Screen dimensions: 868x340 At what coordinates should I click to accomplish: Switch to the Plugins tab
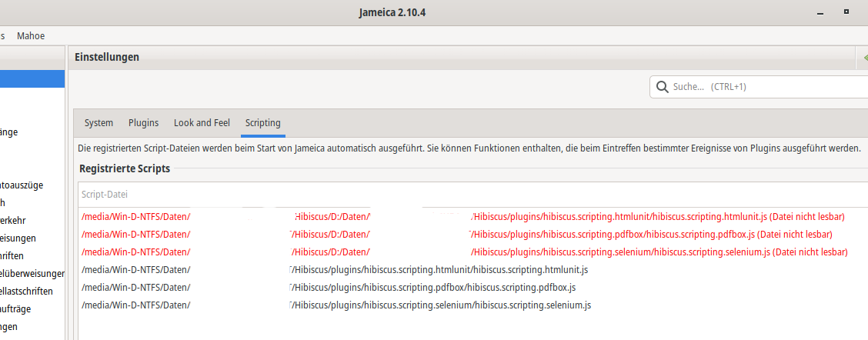143,123
